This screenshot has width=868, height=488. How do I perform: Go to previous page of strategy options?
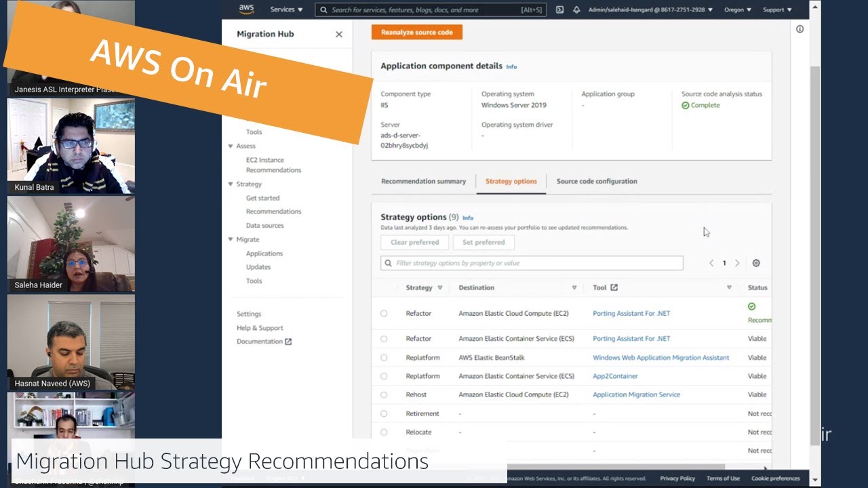point(711,263)
